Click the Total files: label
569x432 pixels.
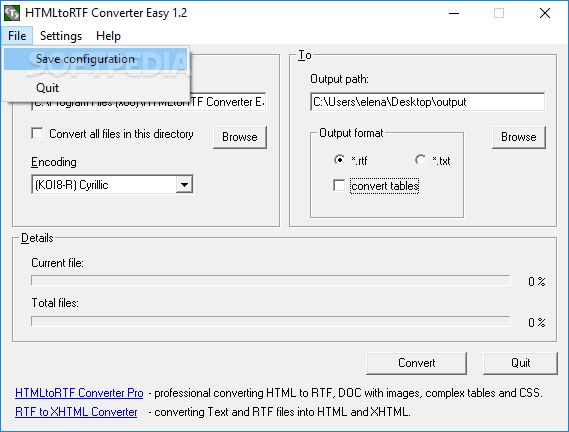55,303
